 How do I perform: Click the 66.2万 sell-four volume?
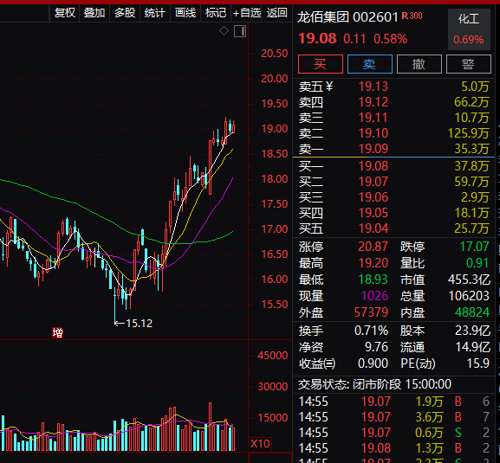pos(472,102)
